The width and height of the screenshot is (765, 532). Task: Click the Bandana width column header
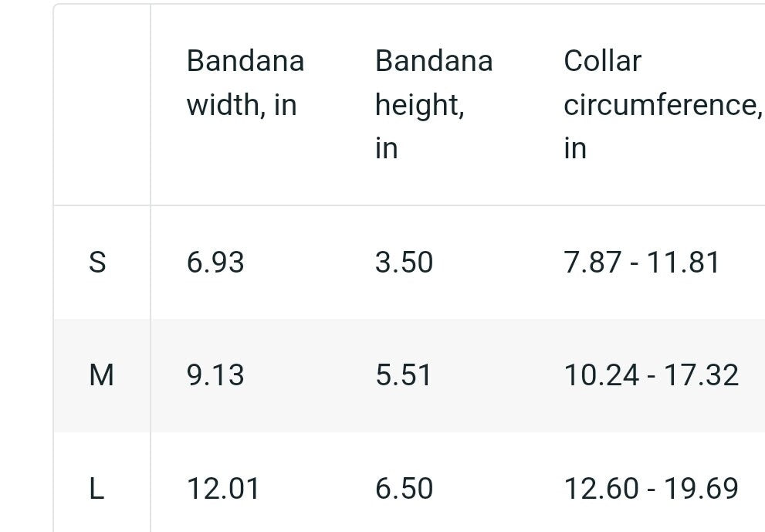point(245,83)
